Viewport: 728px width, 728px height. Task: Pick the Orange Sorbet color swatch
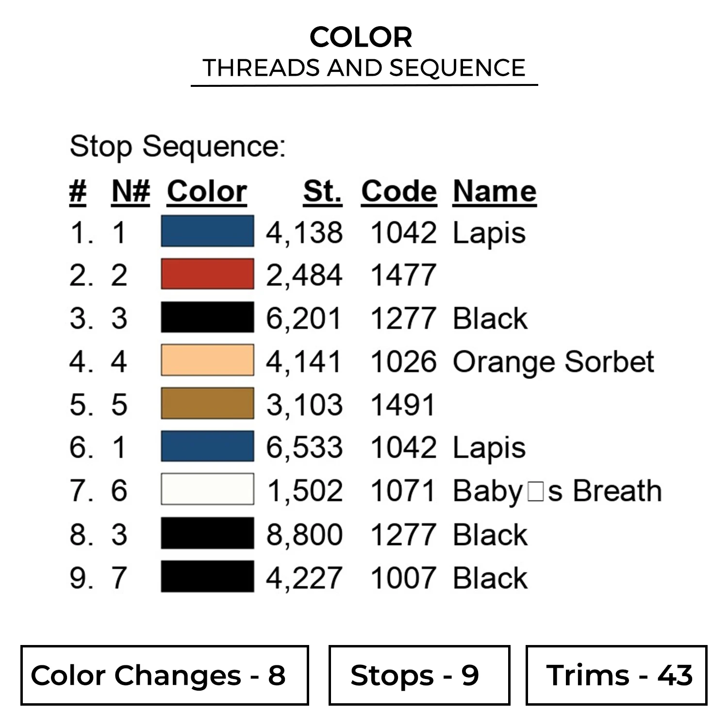pos(207,360)
